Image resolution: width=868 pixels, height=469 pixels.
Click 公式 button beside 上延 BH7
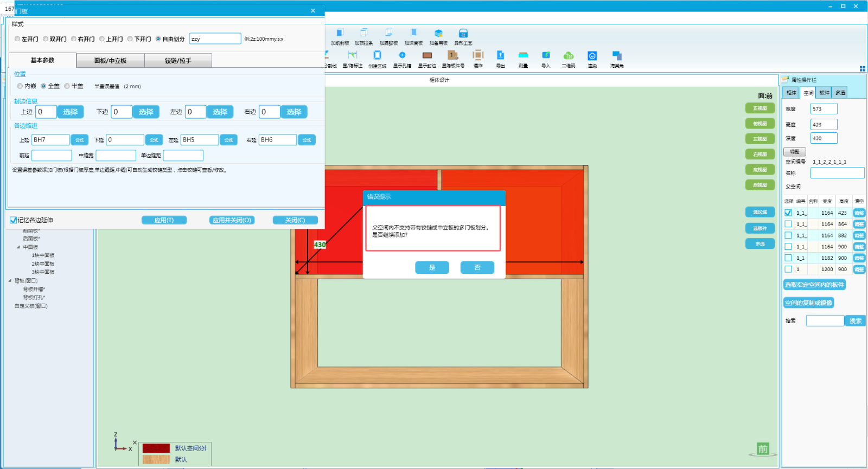pyautogui.click(x=80, y=140)
